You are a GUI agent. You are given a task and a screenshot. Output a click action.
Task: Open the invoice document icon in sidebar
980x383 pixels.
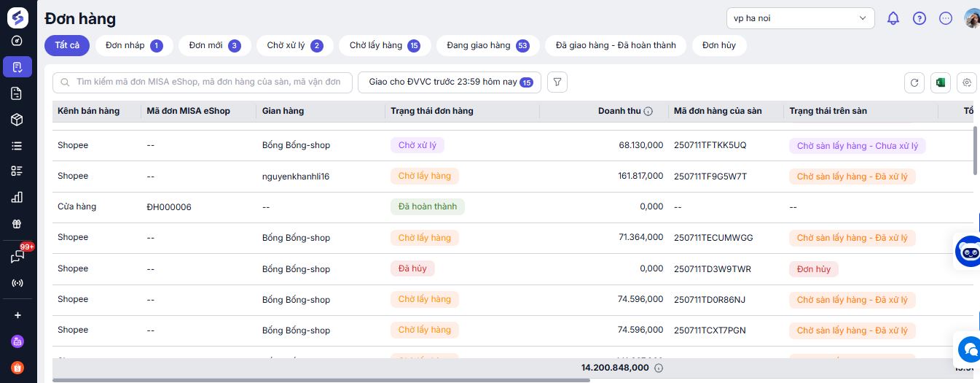point(17,93)
